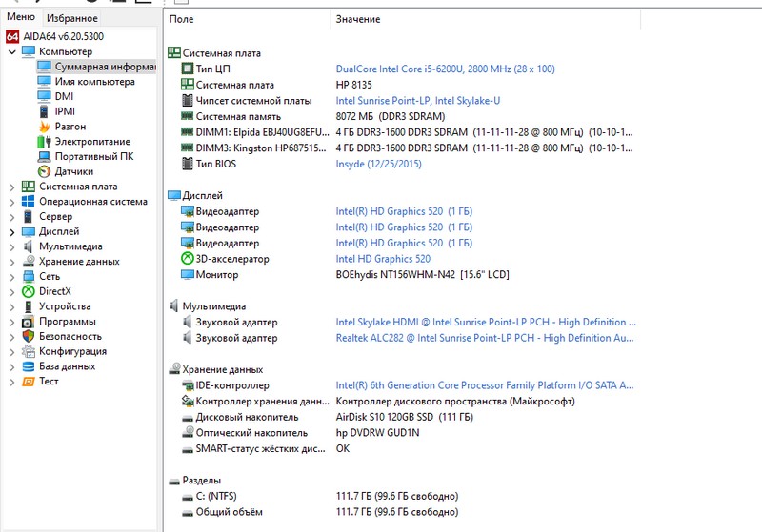Click the 3D-акселератор icon in list
This screenshot has height=532, width=762.
[187, 259]
